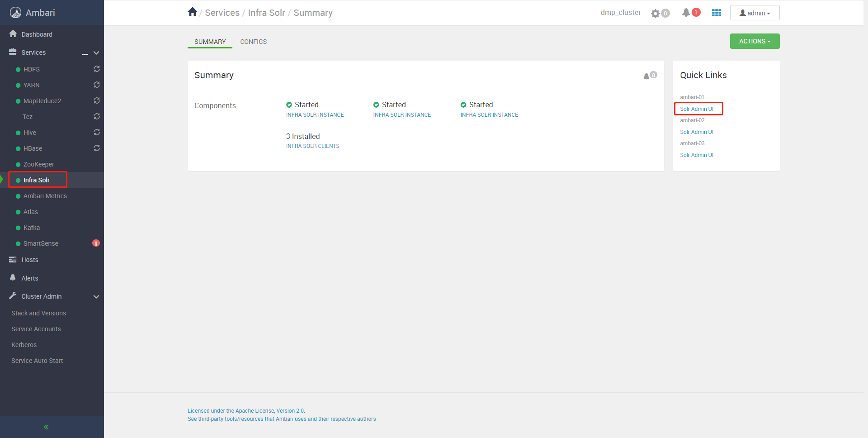This screenshot has height=438, width=868.
Task: Click Hive restart-required refresh icon
Action: (x=97, y=132)
